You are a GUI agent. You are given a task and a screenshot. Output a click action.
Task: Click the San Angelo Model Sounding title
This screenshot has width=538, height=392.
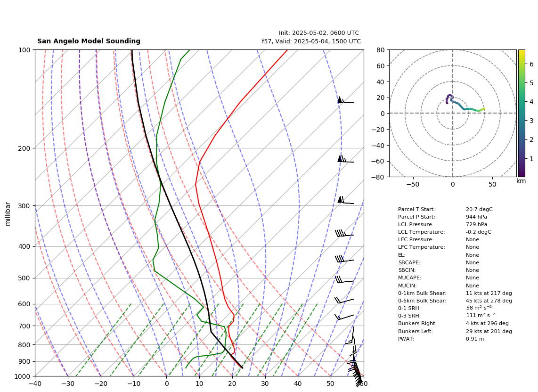click(89, 41)
